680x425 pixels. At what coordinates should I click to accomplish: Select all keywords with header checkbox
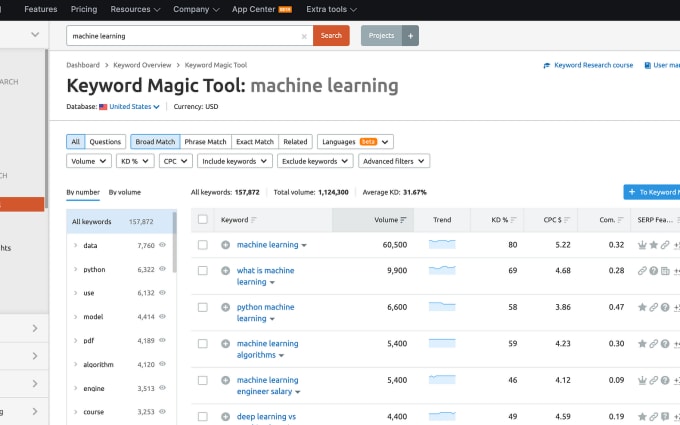tap(203, 219)
